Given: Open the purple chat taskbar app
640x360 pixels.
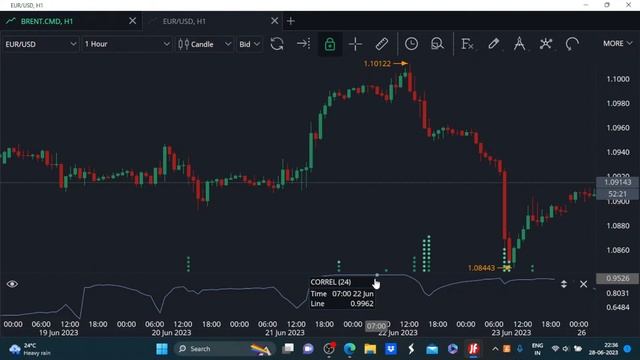Looking at the screenshot, I should click(x=308, y=349).
